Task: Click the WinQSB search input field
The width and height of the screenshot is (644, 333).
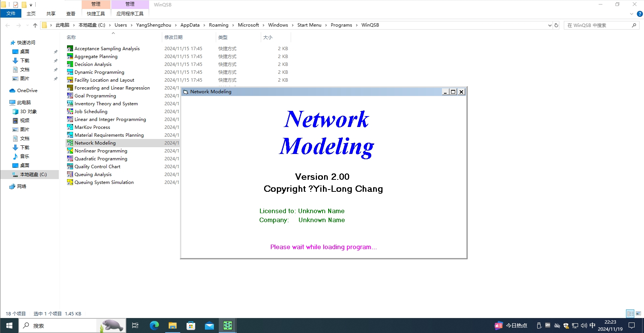Action: [598, 25]
